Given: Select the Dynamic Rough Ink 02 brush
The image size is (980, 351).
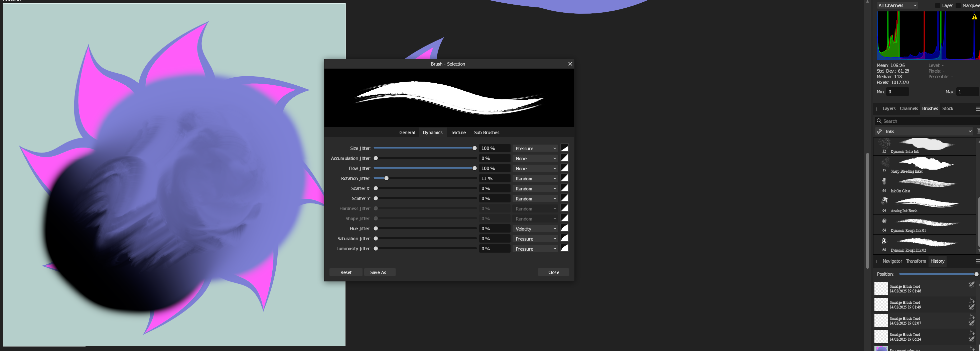Looking at the screenshot, I should coord(925,245).
